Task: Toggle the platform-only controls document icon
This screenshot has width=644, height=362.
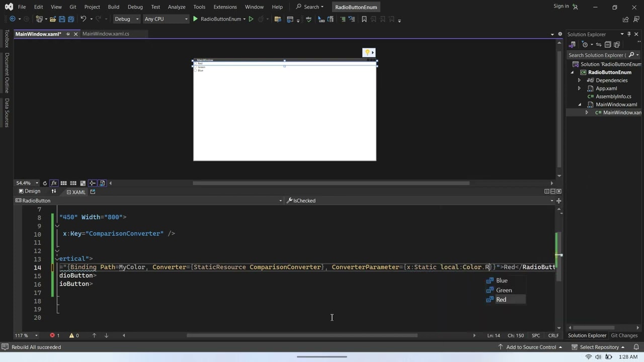Action: pyautogui.click(x=102, y=184)
